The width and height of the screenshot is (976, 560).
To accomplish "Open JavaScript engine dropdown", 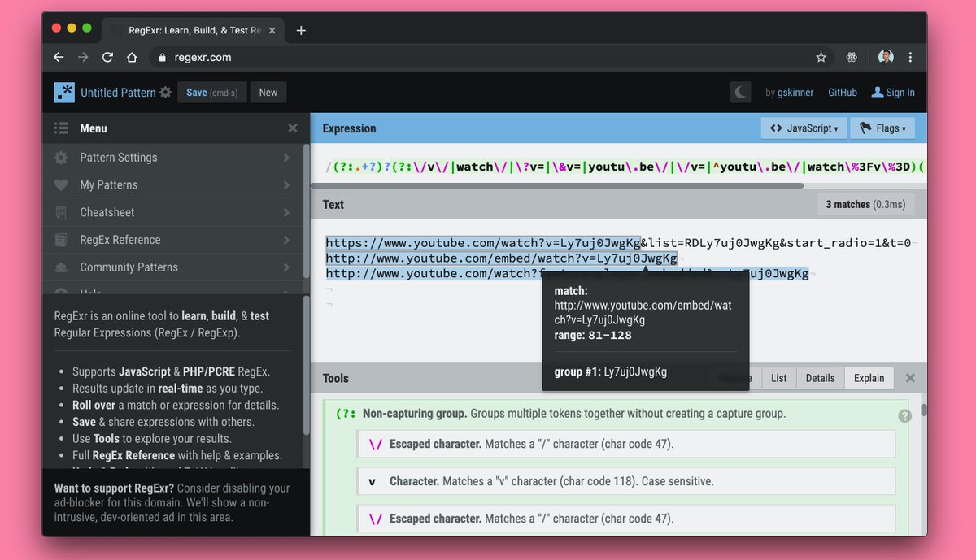I will coord(804,128).
